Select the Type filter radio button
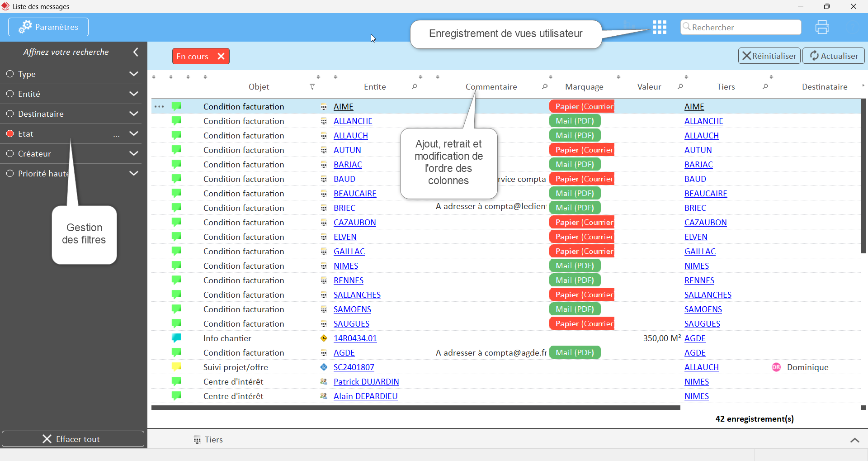868x461 pixels. click(x=10, y=74)
